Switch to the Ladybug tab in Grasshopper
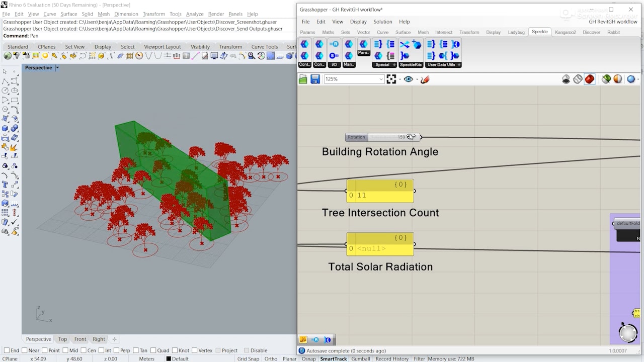 pos(516,32)
